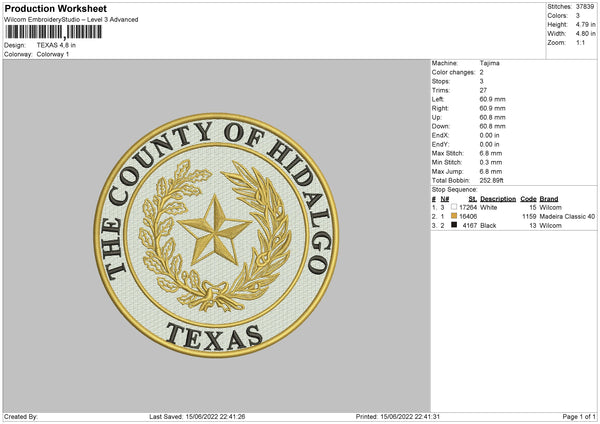Screen dimensions: 600x424
Task: Select 'Wilcom EmbroideryStudio – Level 3 Advanced' text
Action: [x=71, y=20]
